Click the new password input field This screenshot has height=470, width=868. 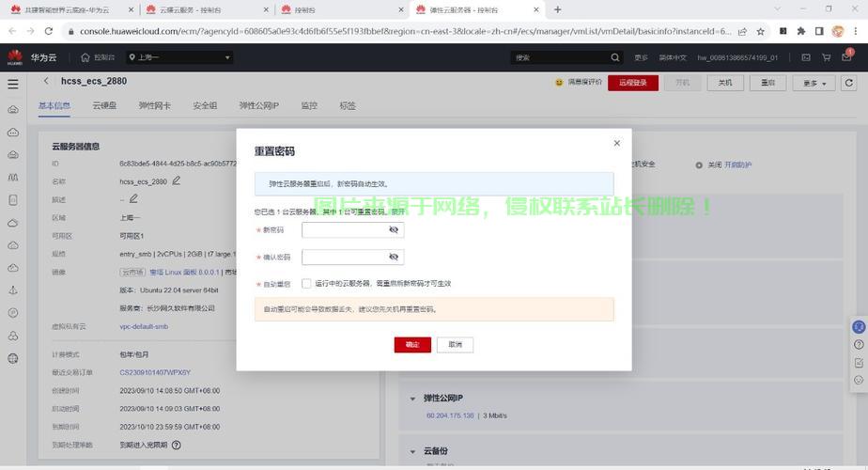pos(352,229)
